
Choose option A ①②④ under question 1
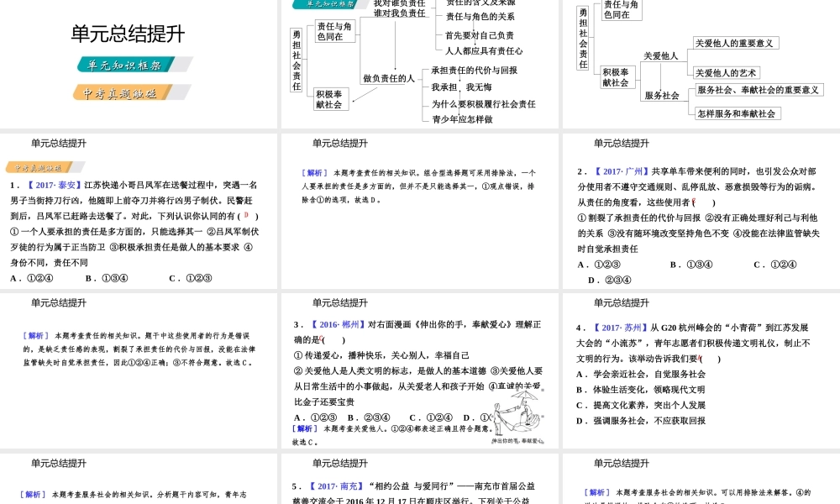click(32, 278)
